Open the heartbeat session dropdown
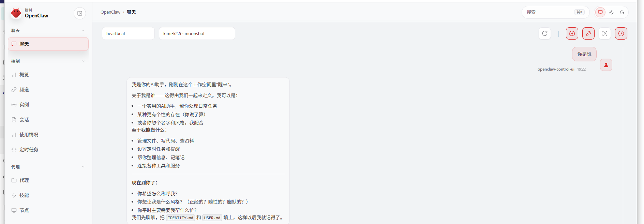This screenshot has height=224, width=644. (128, 33)
